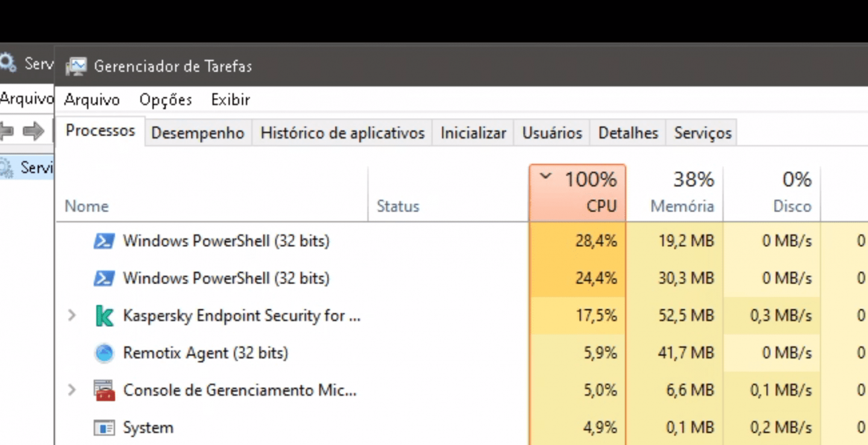Click the first Windows PowerShell process icon
The height and width of the screenshot is (445, 868).
[104, 241]
